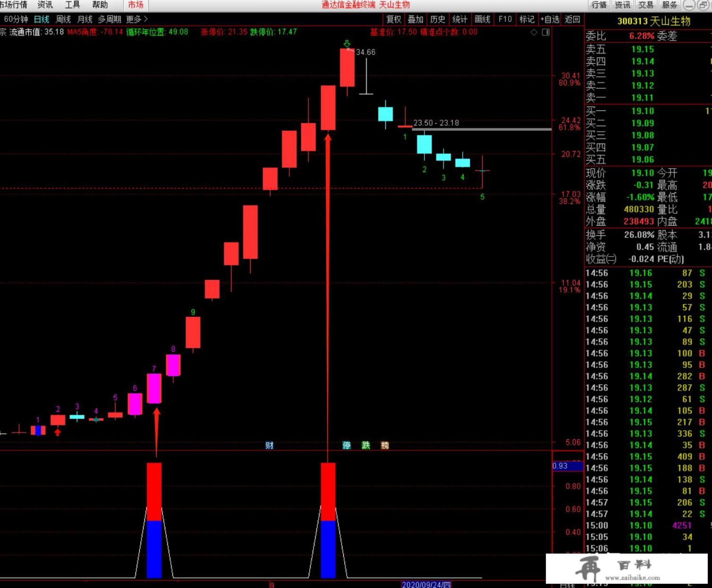The width and height of the screenshot is (712, 588).
Task: Click the diamond icon above the chart
Action: [534, 32]
